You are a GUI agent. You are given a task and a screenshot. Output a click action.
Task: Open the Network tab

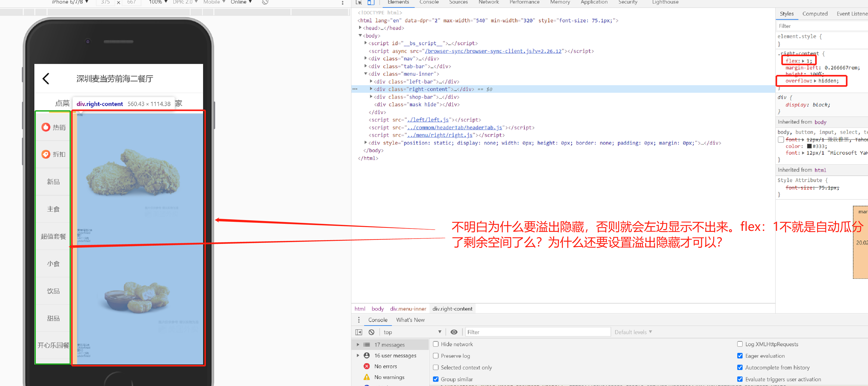click(x=489, y=2)
